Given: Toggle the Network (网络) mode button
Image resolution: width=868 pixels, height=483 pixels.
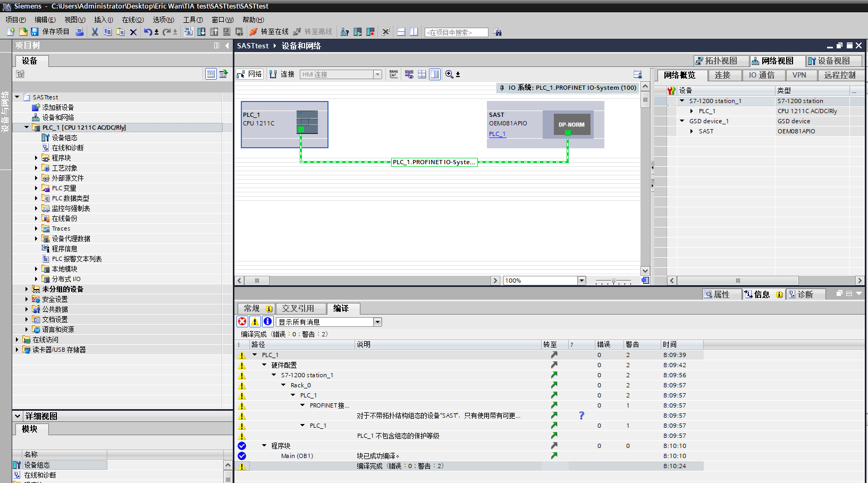Looking at the screenshot, I should point(250,74).
